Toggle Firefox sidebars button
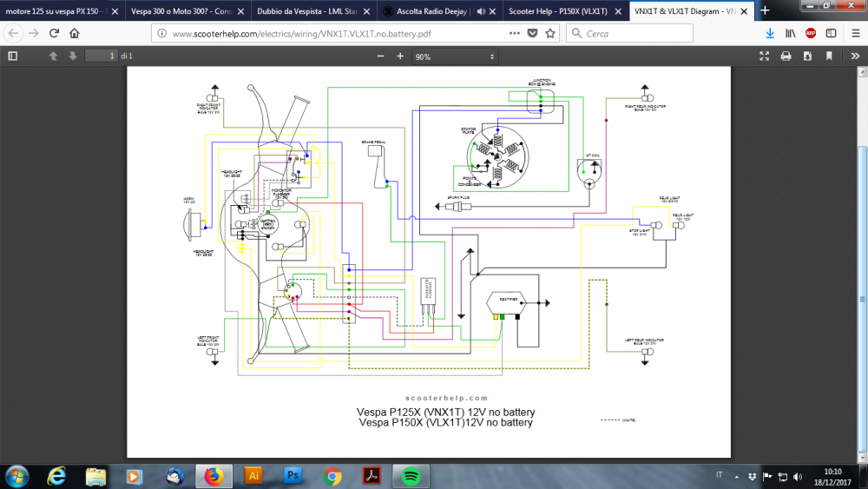Viewport: 868px width, 489px height. [x=832, y=33]
